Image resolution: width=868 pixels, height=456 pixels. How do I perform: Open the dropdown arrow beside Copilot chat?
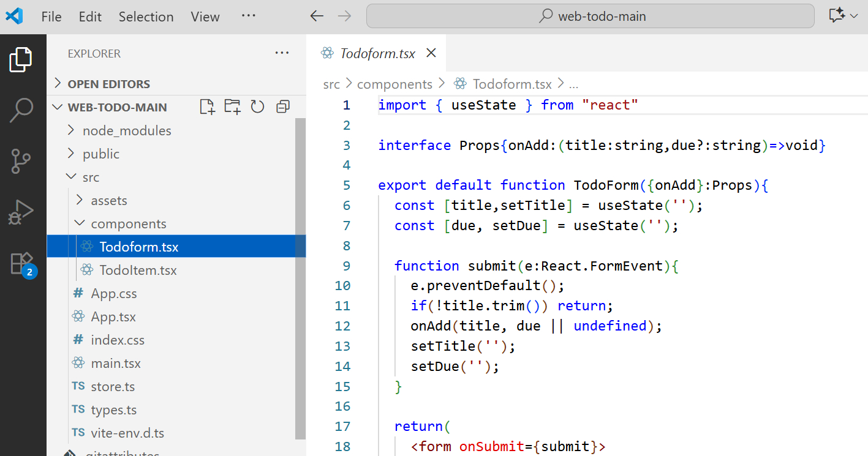point(855,17)
